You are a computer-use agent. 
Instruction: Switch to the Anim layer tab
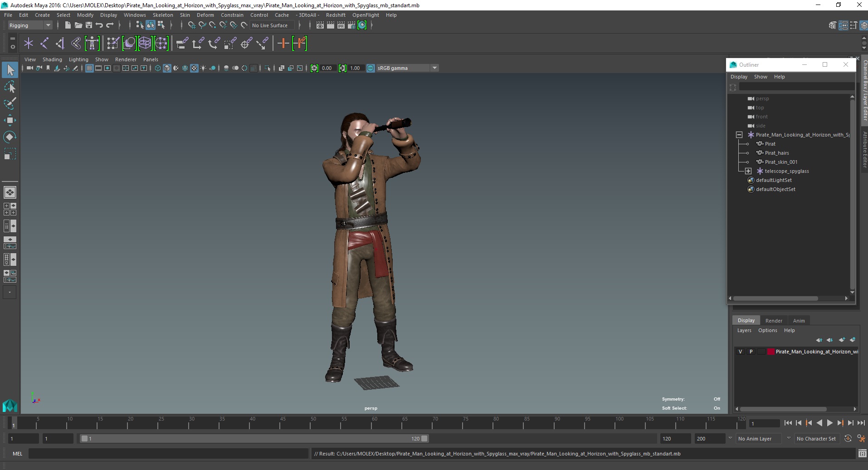click(x=799, y=321)
